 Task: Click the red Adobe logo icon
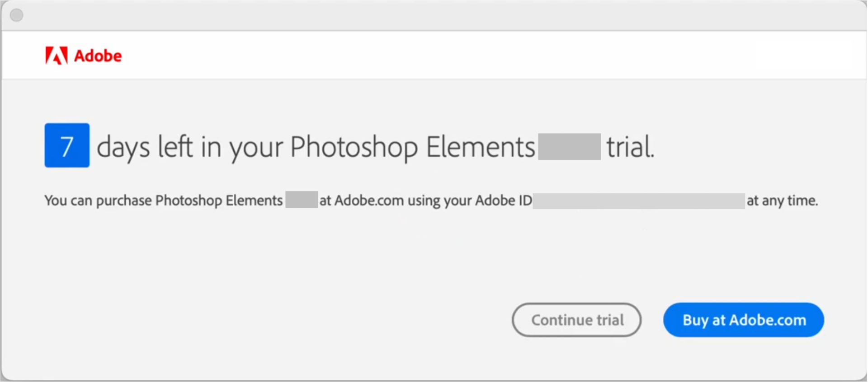coord(57,56)
